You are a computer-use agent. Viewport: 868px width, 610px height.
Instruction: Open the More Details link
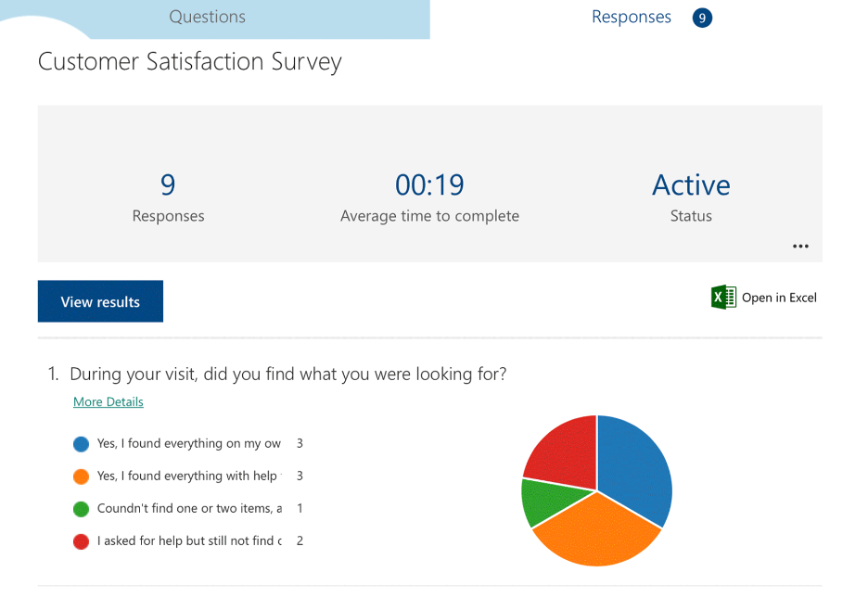pyautogui.click(x=108, y=402)
